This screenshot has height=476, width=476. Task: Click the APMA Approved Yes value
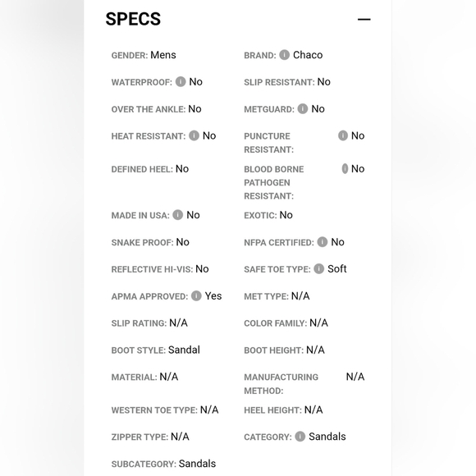(x=213, y=295)
